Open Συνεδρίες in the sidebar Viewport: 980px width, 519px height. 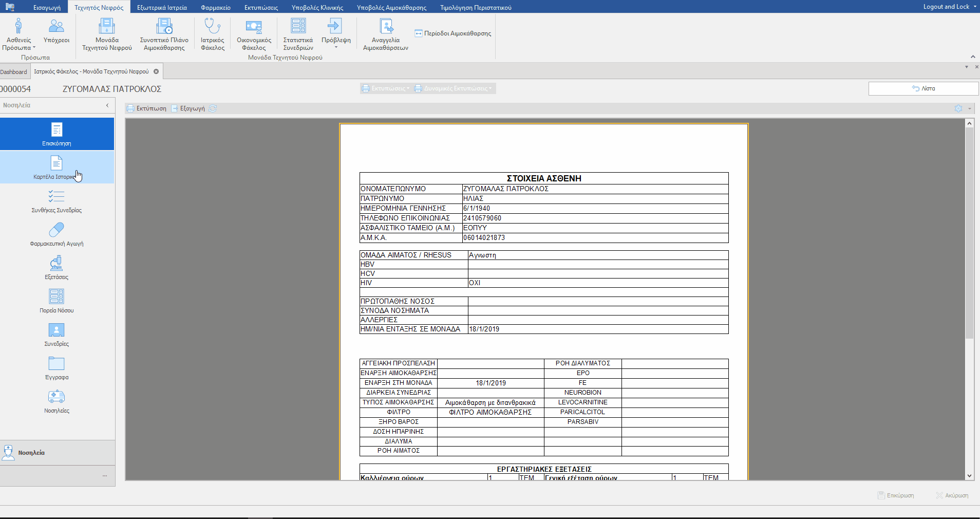(56, 335)
